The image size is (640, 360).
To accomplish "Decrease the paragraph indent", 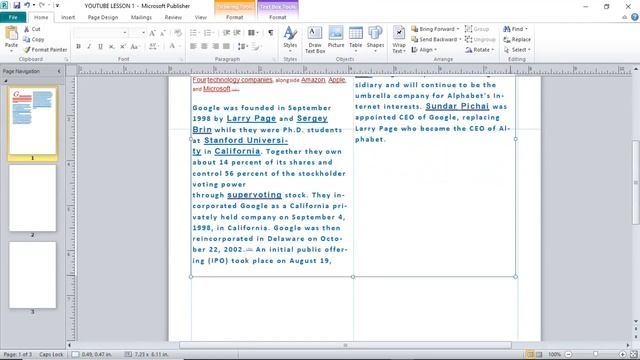I will (x=226, y=33).
